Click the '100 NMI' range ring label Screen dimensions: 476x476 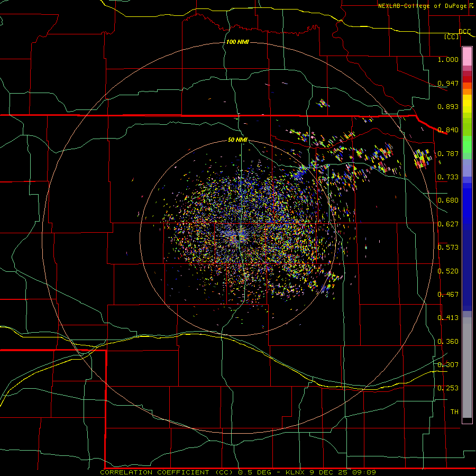237,42
